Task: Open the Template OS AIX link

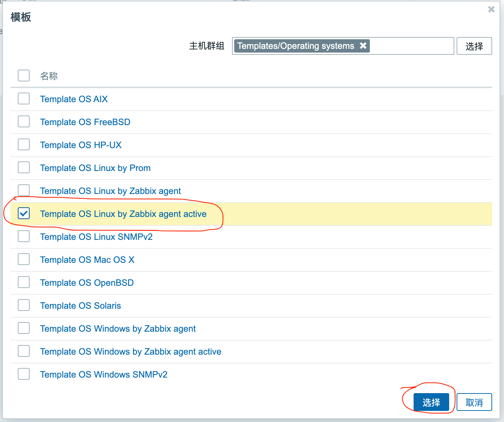Action: click(x=74, y=99)
